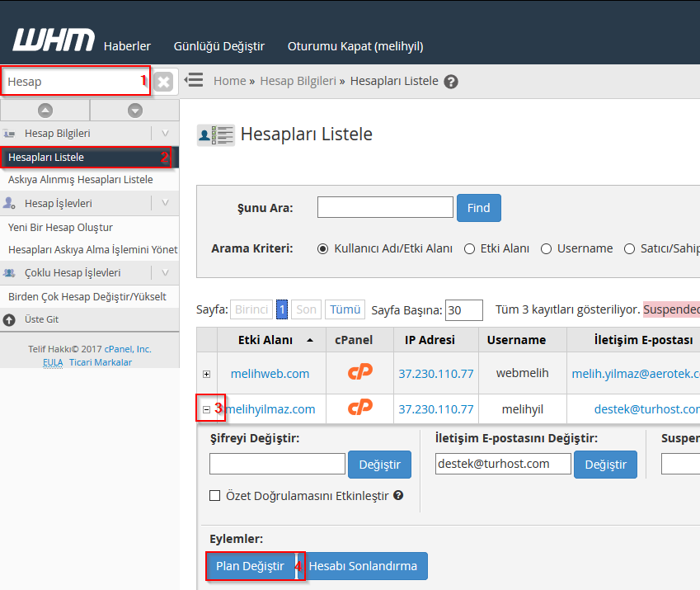Click the sidebar scroll up arrow icon
The height and width of the screenshot is (590, 700).
pyautogui.click(x=45, y=110)
